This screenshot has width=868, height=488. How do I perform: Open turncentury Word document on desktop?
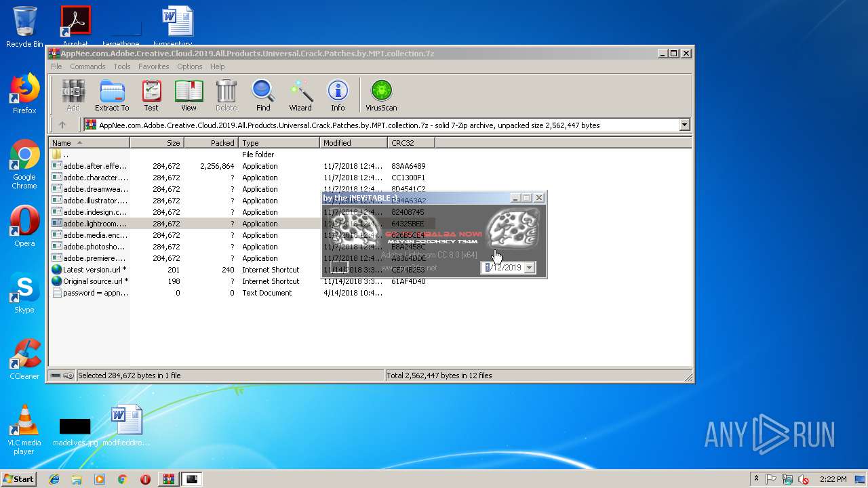click(x=178, y=26)
